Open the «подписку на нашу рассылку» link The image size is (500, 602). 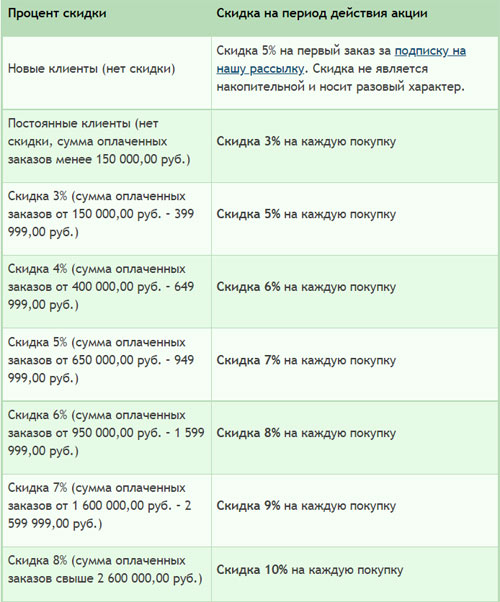430,51
